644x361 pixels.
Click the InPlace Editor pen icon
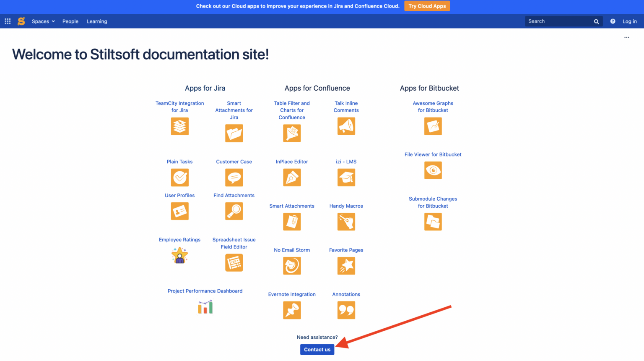coord(292,177)
